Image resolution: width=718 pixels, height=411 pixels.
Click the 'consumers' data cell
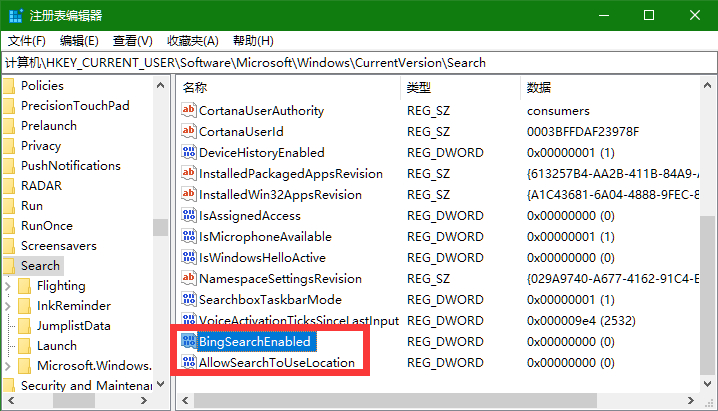558,111
